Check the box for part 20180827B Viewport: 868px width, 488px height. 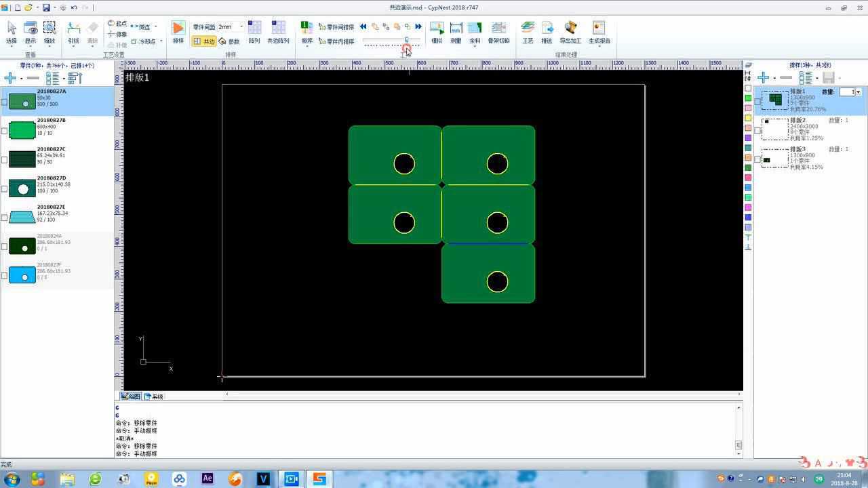[x=5, y=131]
